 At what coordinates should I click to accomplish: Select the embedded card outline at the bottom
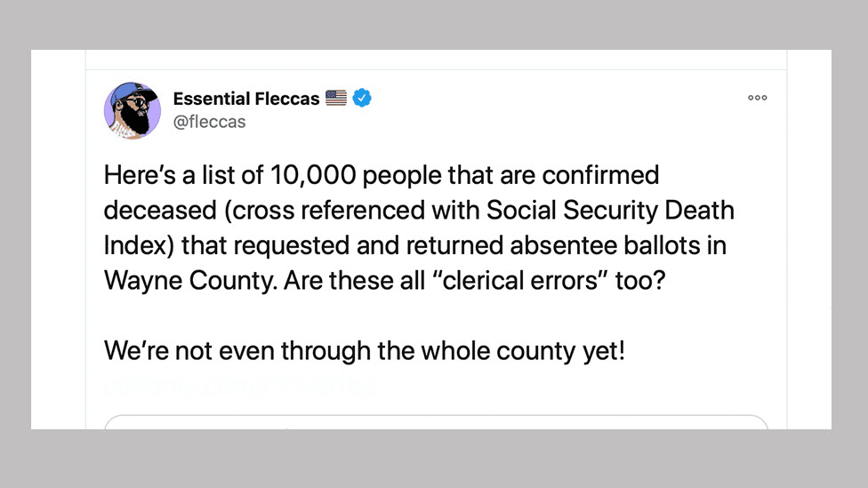tap(436, 422)
